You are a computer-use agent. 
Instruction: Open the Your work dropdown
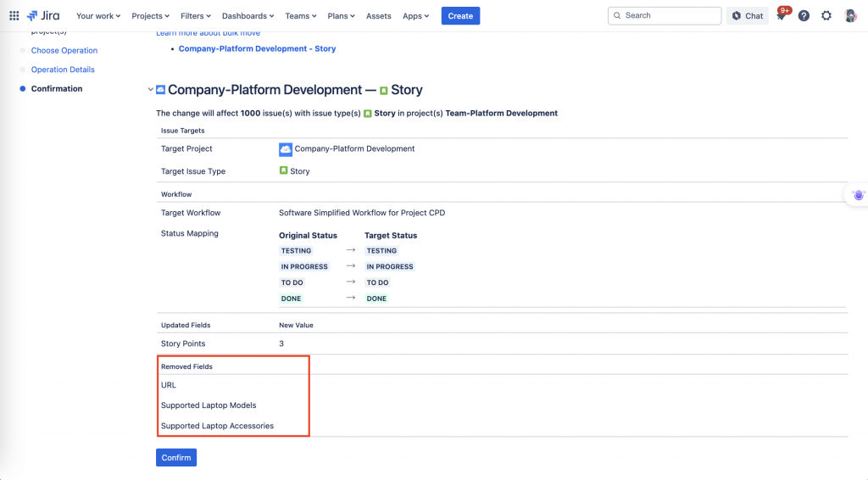click(x=98, y=16)
